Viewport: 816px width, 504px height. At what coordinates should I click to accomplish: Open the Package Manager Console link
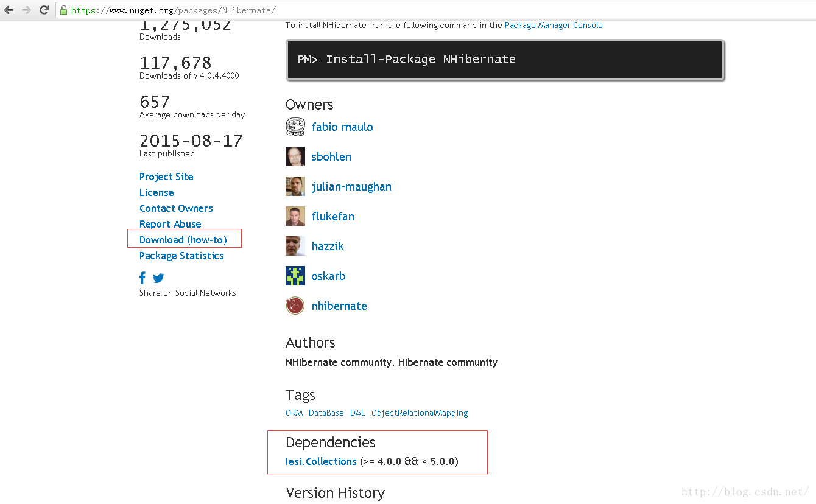tap(554, 25)
